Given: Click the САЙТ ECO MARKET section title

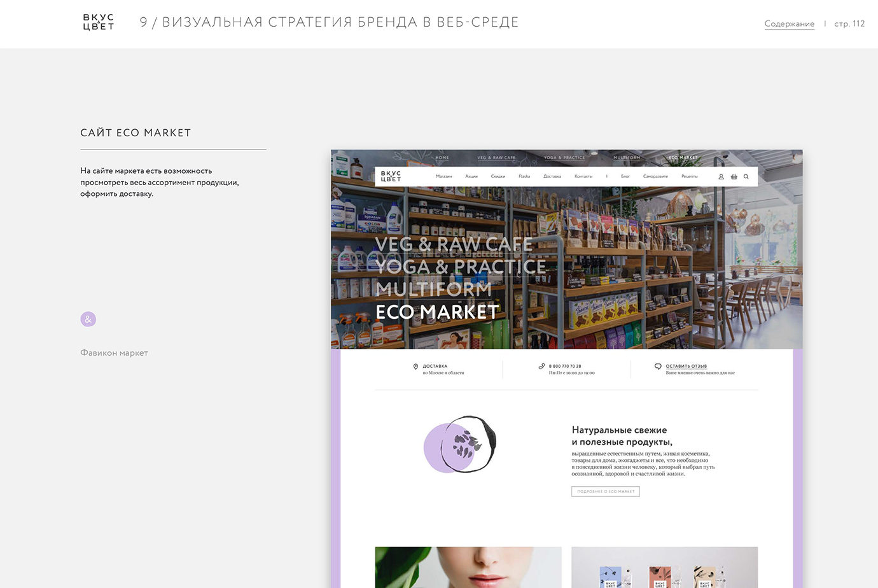Looking at the screenshot, I should 136,132.
